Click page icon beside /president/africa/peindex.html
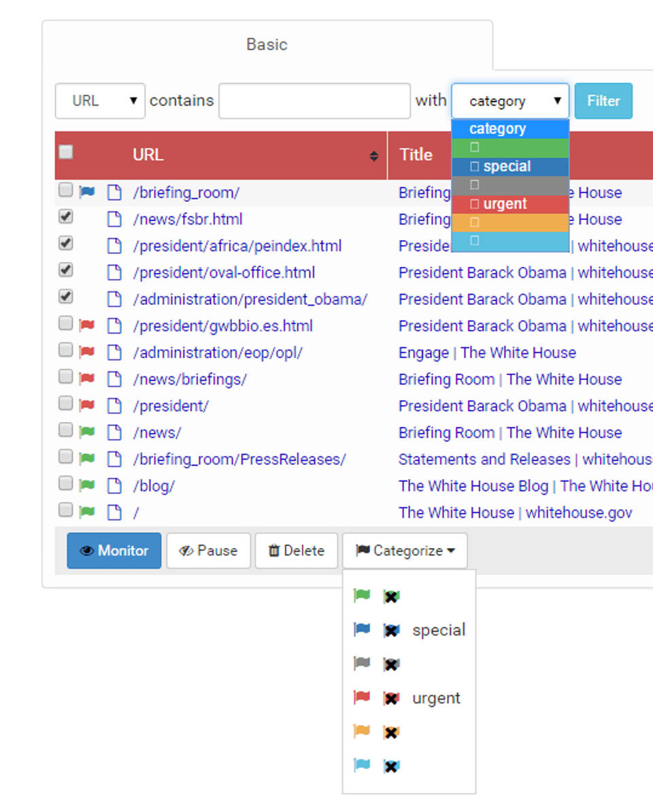The image size is (653, 812). point(114,246)
